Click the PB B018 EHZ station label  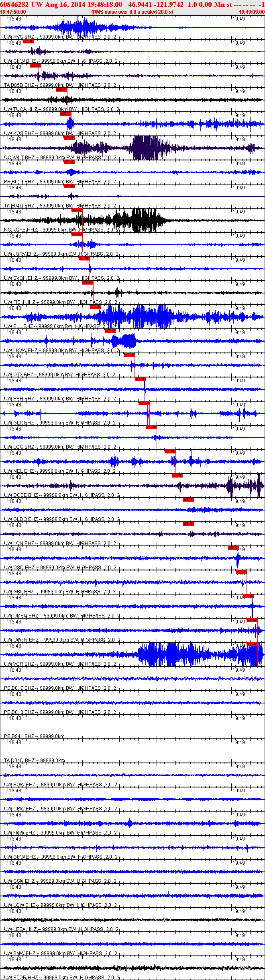click(19, 712)
